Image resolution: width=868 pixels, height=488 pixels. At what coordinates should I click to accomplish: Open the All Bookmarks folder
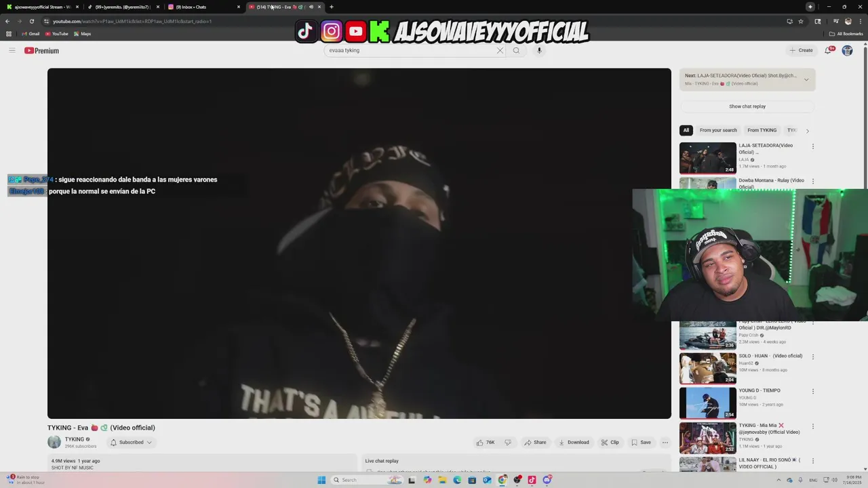tap(846, 34)
